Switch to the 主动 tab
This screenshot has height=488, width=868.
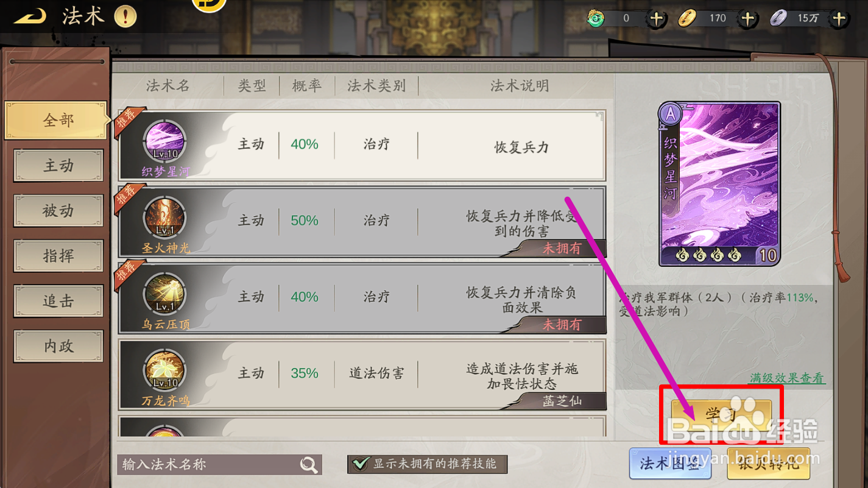tap(58, 166)
